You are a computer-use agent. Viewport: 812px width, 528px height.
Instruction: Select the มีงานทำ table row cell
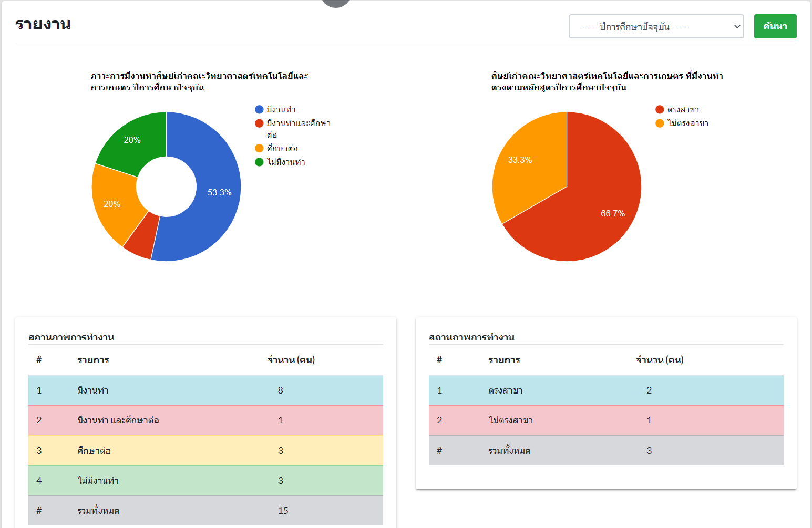click(93, 390)
